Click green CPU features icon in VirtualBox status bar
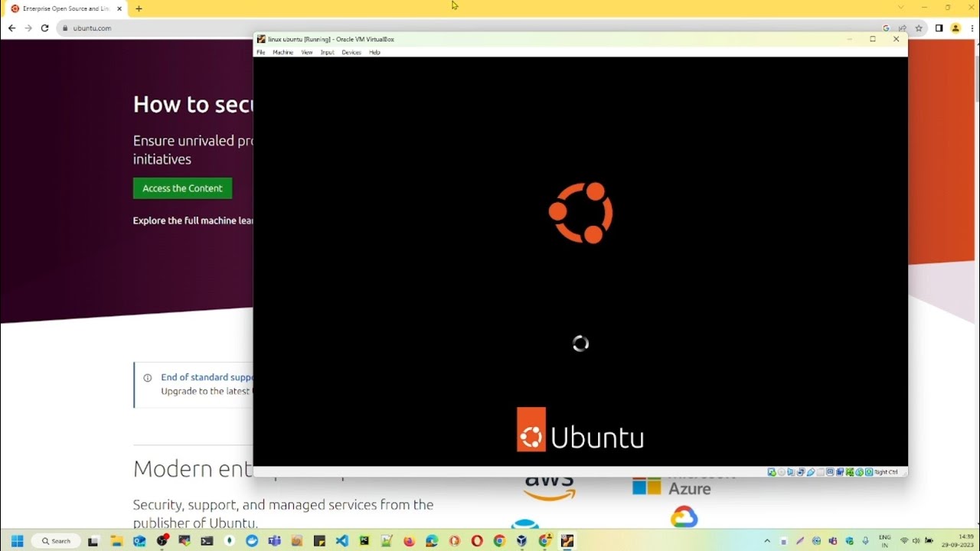 coord(850,472)
